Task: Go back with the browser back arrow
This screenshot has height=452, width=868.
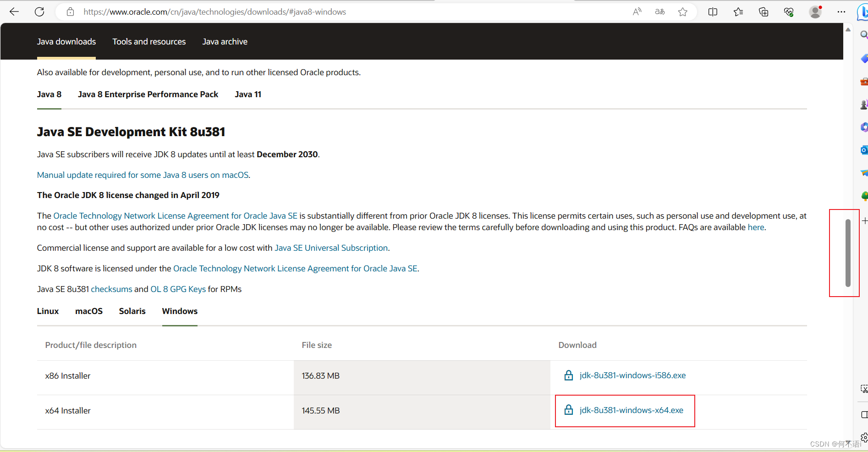Action: click(14, 12)
